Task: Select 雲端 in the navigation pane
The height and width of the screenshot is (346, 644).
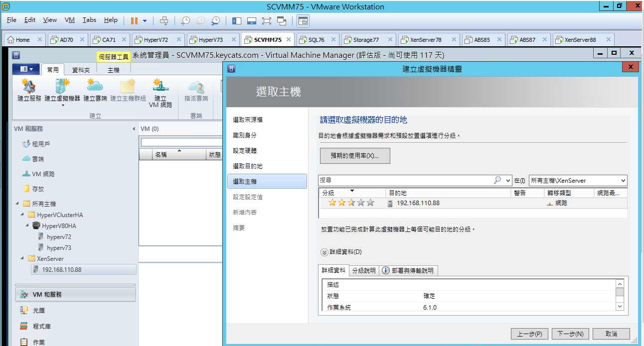Action: (38, 159)
